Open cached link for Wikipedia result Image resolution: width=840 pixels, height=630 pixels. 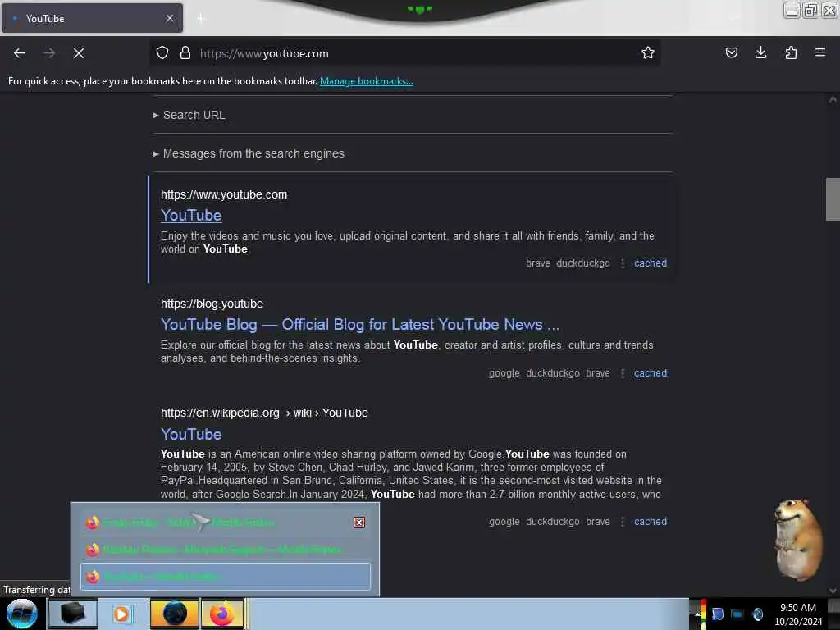[x=651, y=521]
